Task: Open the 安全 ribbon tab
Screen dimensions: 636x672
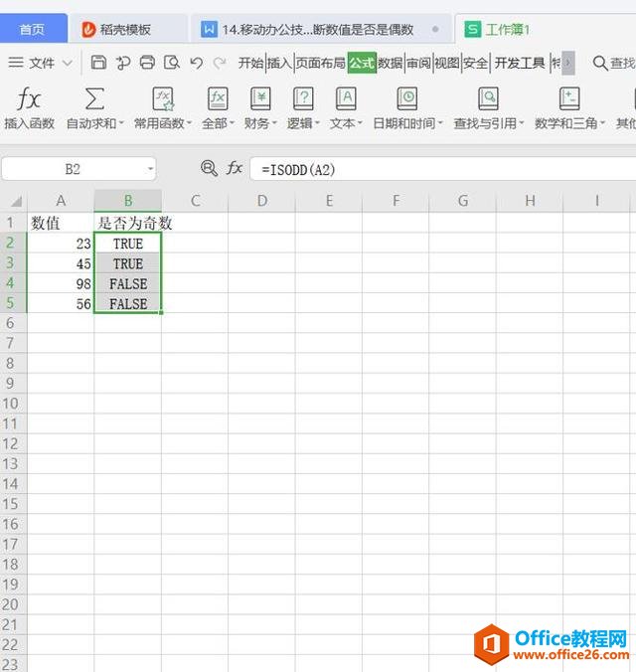Action: pyautogui.click(x=475, y=63)
